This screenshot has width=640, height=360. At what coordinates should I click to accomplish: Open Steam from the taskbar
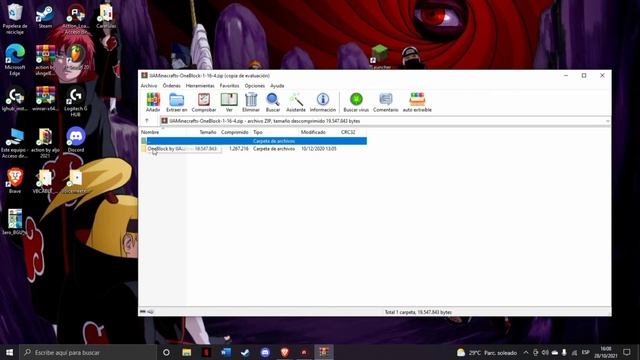point(245,352)
